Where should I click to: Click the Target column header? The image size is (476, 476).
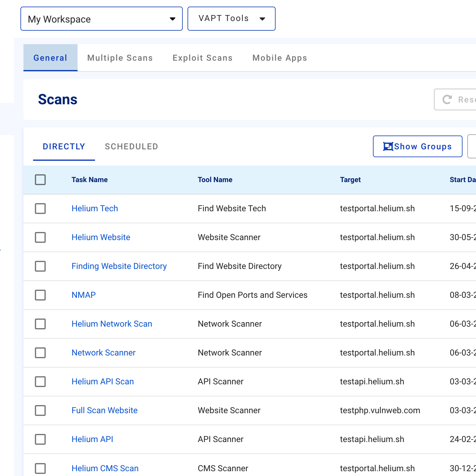point(350,180)
